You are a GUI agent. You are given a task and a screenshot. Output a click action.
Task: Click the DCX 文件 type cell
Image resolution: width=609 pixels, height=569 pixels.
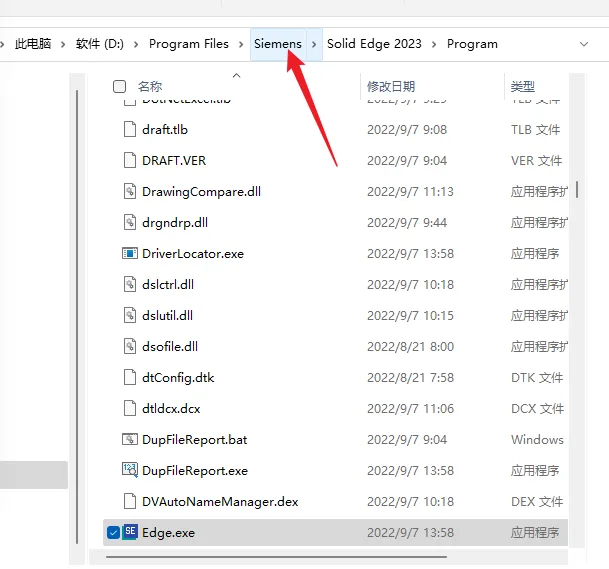[537, 409]
